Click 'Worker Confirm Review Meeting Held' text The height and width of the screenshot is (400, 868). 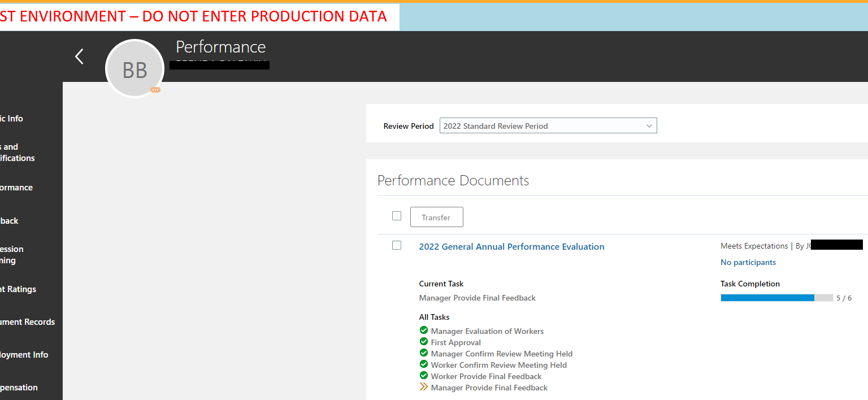(498, 365)
